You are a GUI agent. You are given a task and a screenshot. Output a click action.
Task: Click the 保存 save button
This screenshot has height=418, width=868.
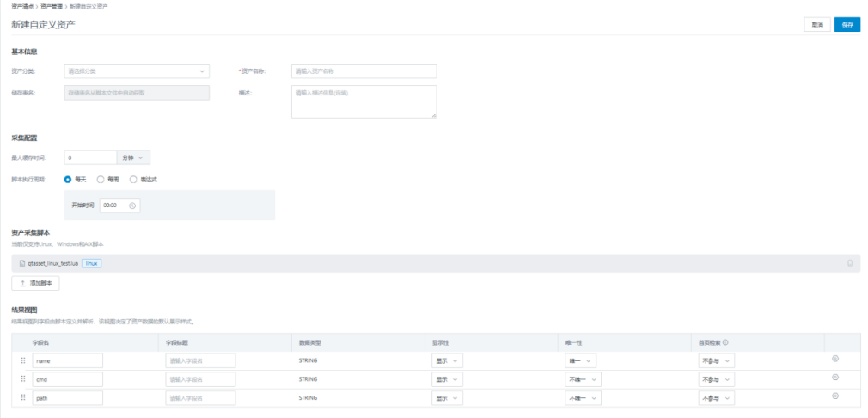pos(847,25)
